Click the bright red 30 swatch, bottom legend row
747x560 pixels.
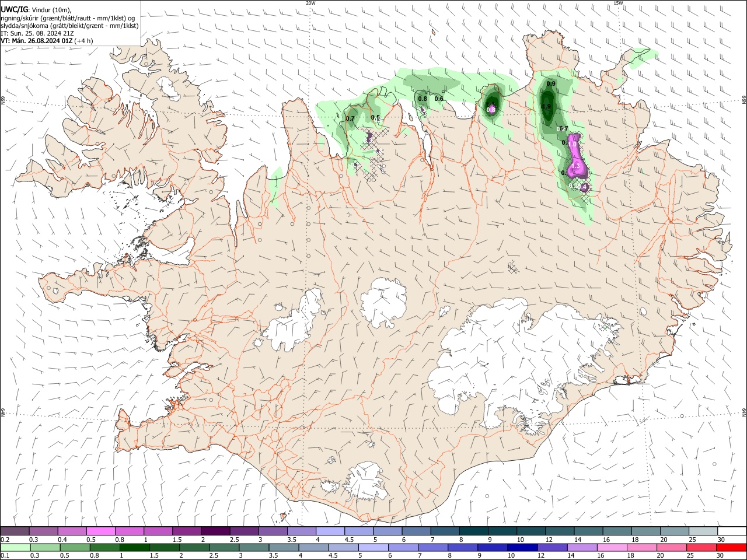coord(731,547)
